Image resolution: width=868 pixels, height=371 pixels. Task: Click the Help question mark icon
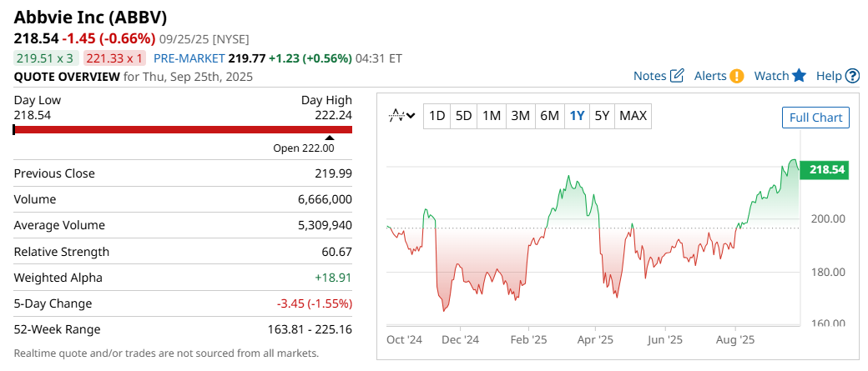pyautogui.click(x=852, y=76)
